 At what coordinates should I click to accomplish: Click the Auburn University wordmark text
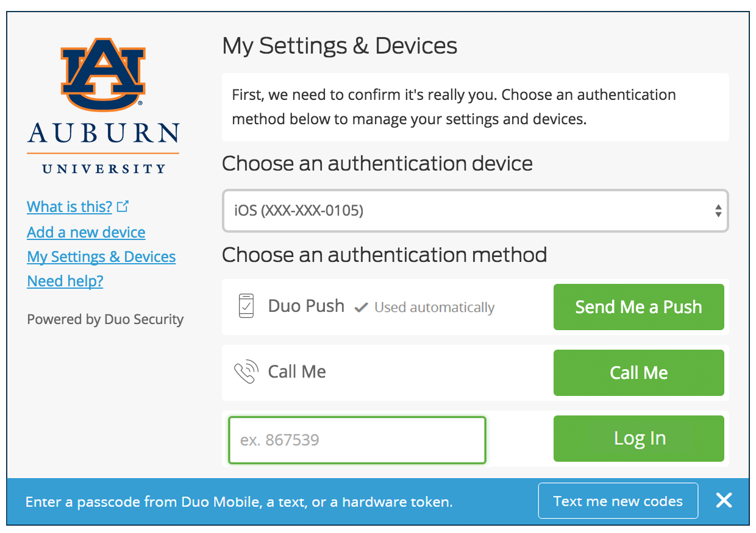(x=103, y=146)
